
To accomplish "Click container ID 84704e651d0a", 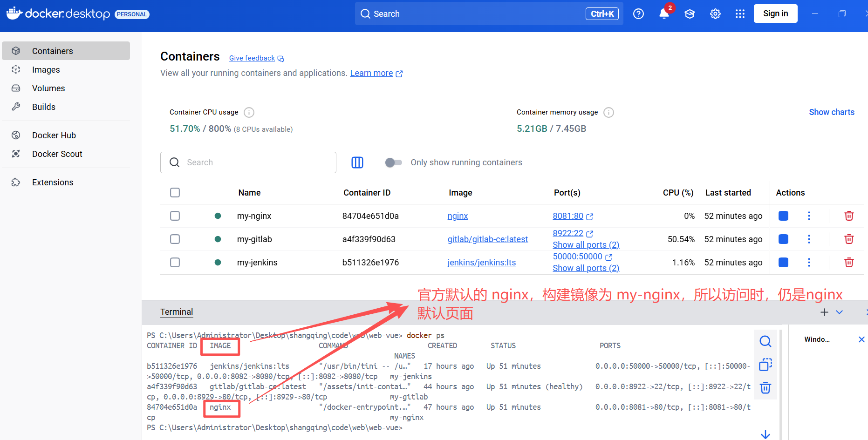I will tap(370, 216).
